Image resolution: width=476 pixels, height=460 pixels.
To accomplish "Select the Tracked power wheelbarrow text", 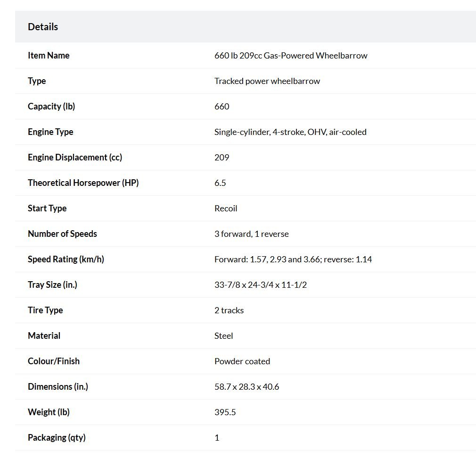I will [267, 81].
